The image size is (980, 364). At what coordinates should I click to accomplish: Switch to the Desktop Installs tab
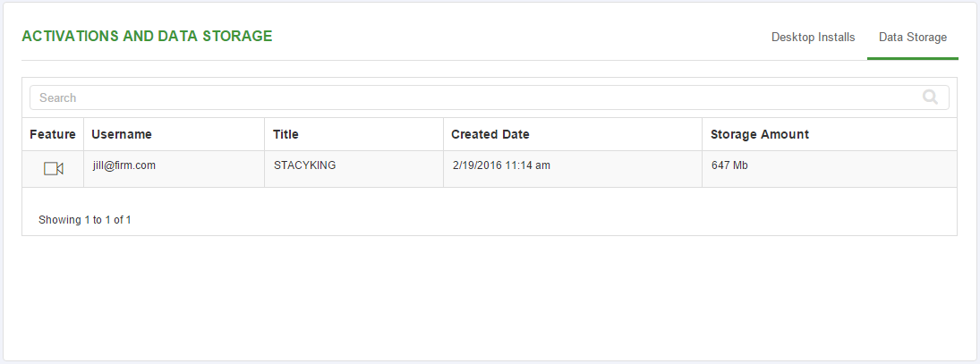814,38
